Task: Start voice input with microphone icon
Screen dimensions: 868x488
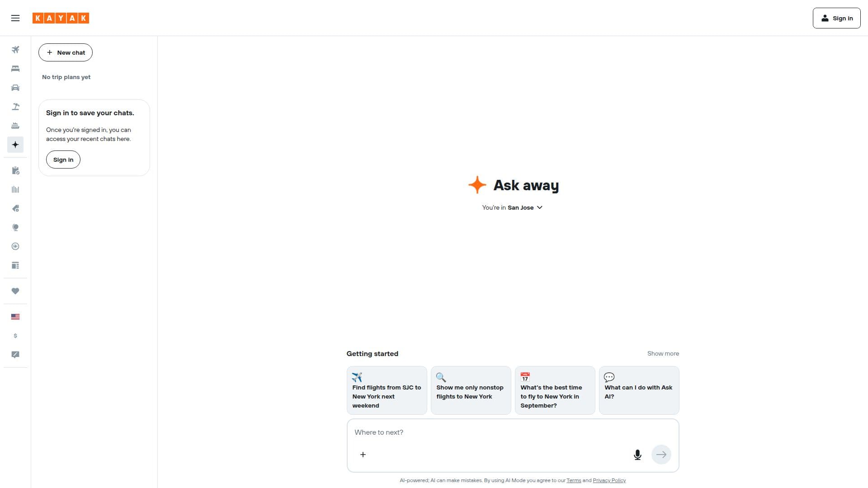Action: 637,455
